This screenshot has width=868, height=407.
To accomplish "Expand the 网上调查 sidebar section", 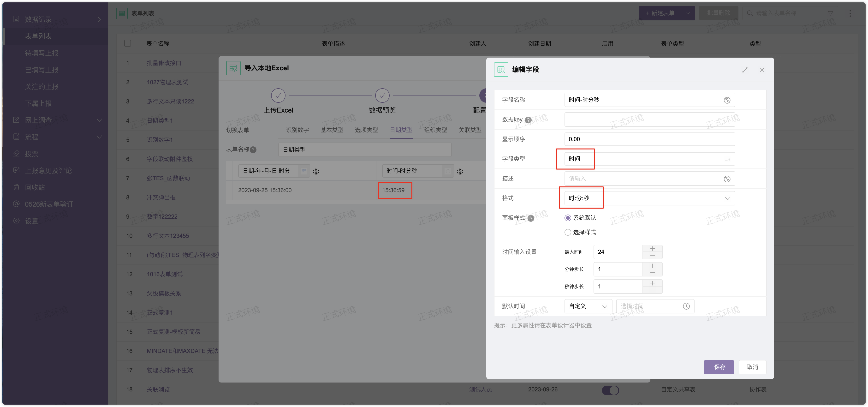I will [99, 120].
